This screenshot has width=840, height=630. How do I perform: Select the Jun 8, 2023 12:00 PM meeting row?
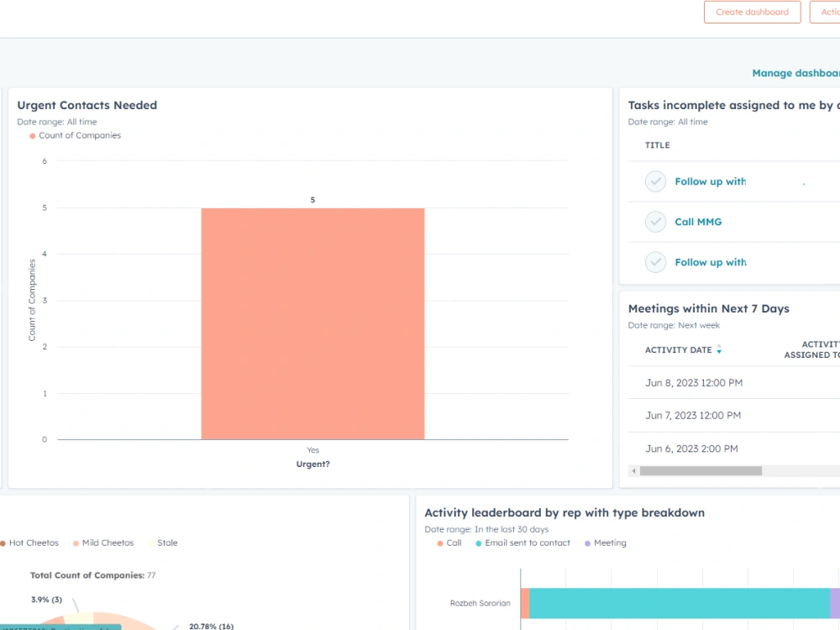pyautogui.click(x=734, y=382)
